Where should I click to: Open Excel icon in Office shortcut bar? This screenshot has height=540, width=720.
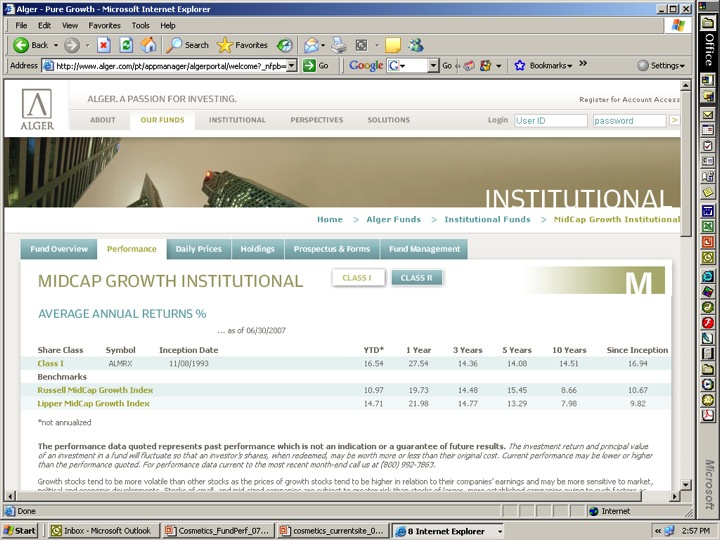[x=708, y=226]
